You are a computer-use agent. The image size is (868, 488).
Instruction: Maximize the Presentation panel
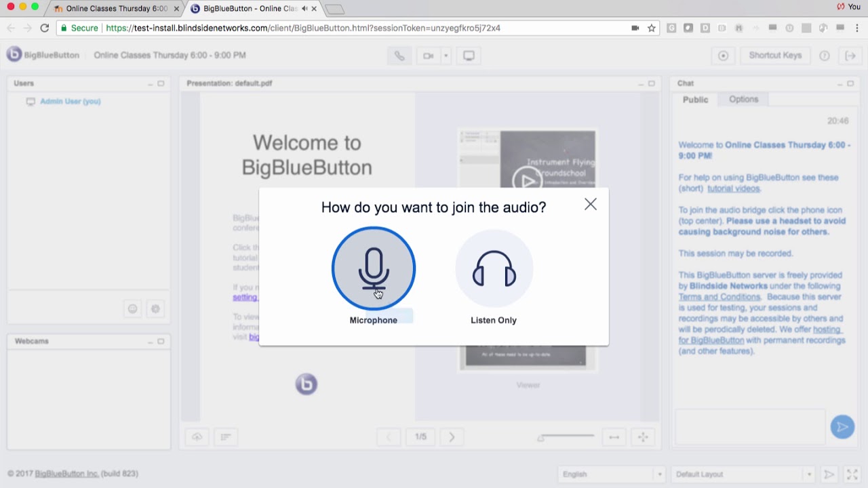[x=652, y=83]
